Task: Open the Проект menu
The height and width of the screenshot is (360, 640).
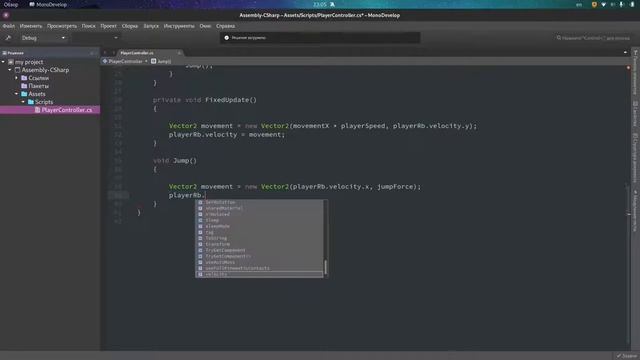Action: pyautogui.click(x=109, y=26)
